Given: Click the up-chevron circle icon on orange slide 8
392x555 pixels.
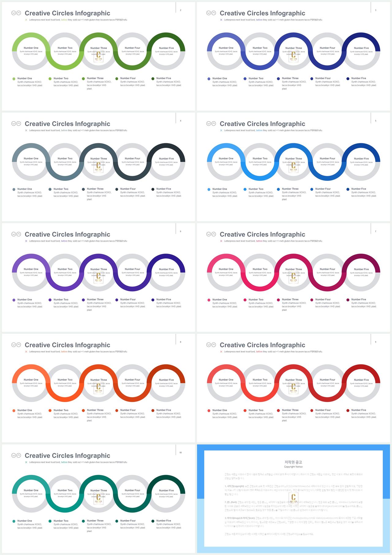Looking at the screenshot, I should coord(19,345).
